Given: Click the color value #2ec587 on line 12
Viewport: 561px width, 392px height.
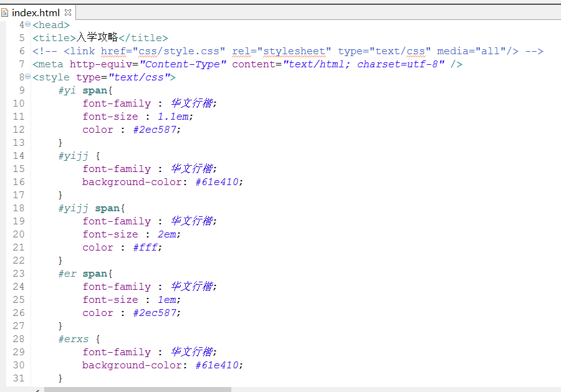Looking at the screenshot, I should tap(155, 130).
